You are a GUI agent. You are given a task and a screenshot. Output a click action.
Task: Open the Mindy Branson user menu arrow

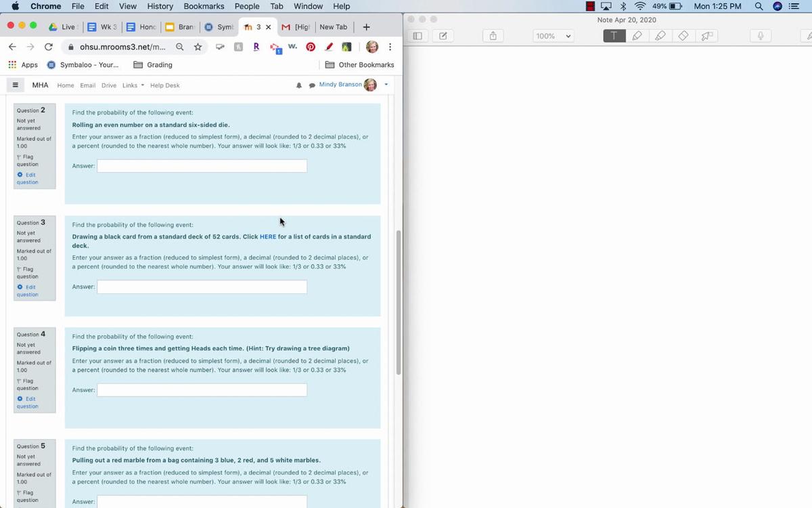(386, 85)
